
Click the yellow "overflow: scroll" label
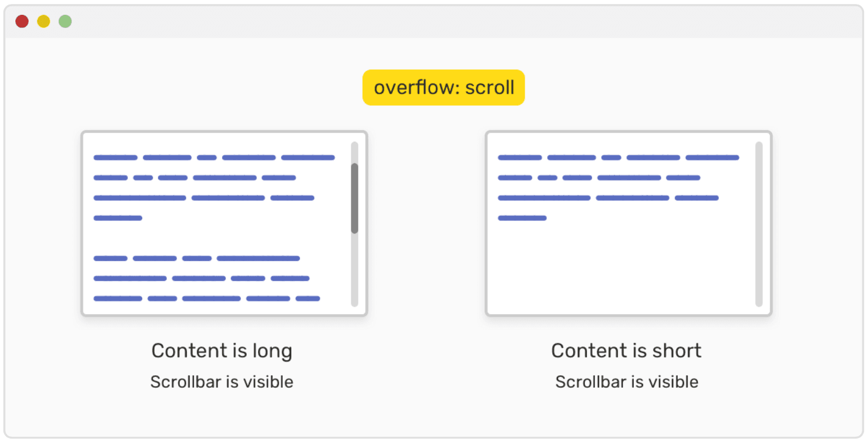click(x=444, y=87)
